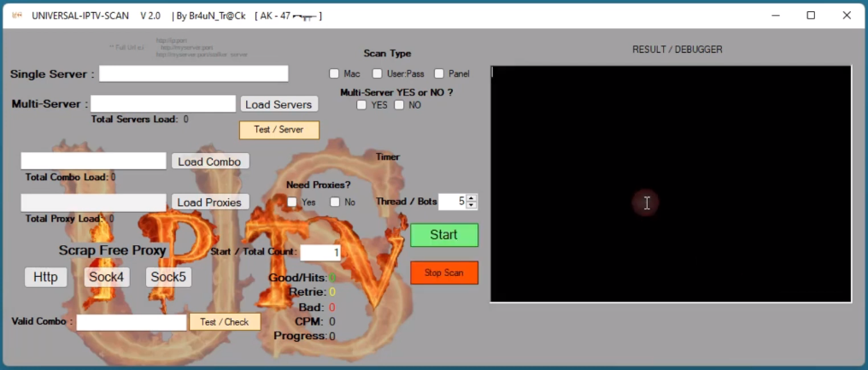
Task: Select the Panel scan type checkbox
Action: [439, 74]
